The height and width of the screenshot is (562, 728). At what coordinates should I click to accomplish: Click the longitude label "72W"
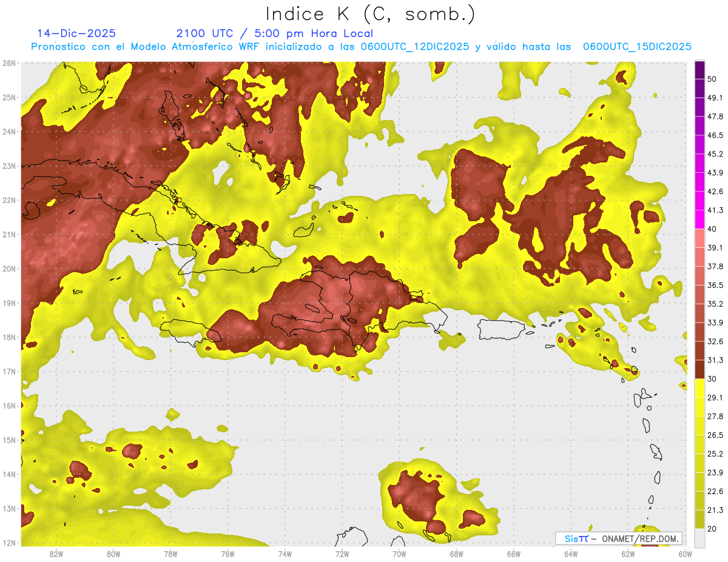pyautogui.click(x=342, y=554)
